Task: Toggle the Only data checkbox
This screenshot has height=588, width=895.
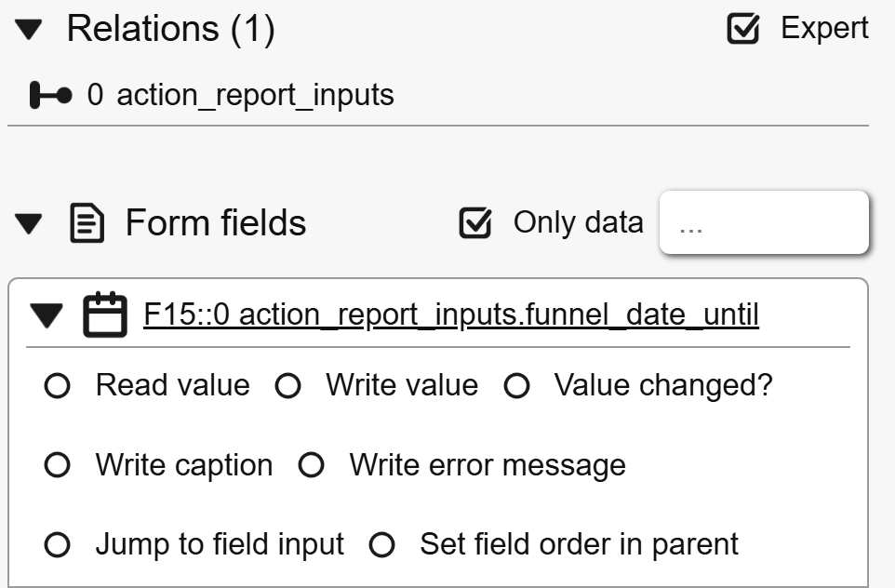Action: [x=476, y=223]
